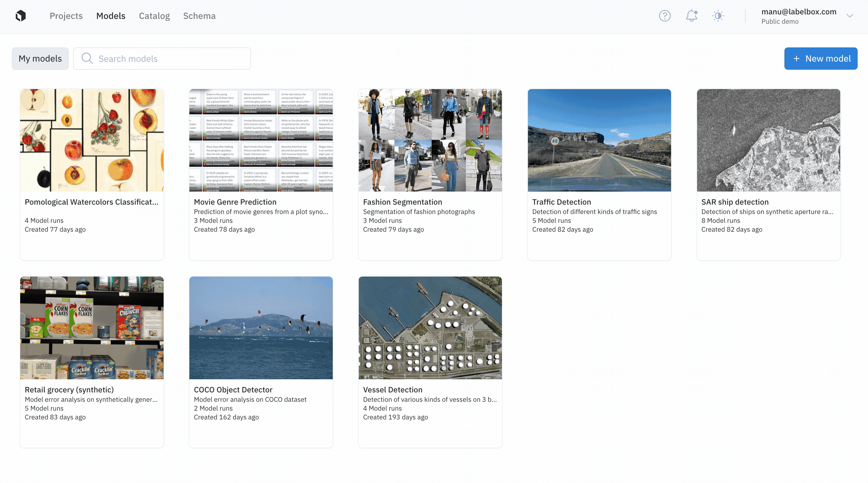Open Pomological Watercolors fruit thumbnail
The height and width of the screenshot is (483, 868).
(92, 140)
